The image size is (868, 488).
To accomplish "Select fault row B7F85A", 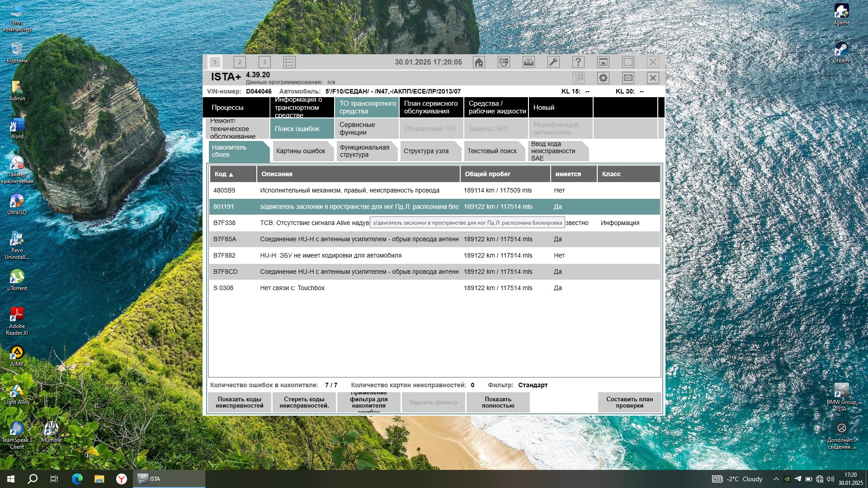I will pos(435,239).
